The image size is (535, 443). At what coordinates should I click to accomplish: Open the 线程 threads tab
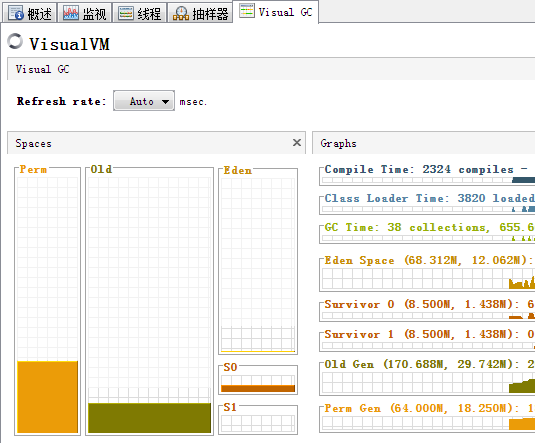click(x=140, y=13)
